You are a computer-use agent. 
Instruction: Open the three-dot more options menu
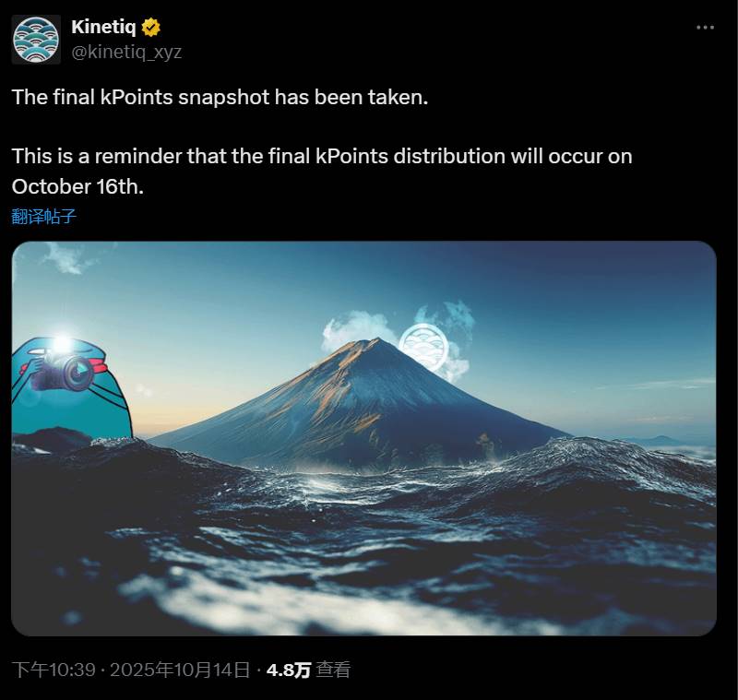tap(705, 28)
